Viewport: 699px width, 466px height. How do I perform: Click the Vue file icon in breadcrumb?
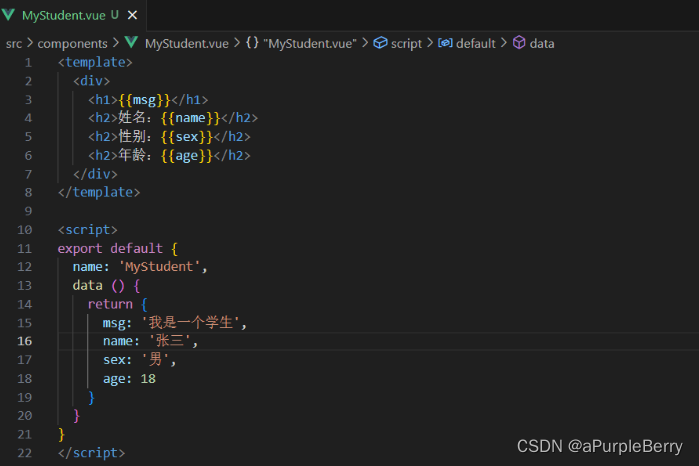pos(131,43)
